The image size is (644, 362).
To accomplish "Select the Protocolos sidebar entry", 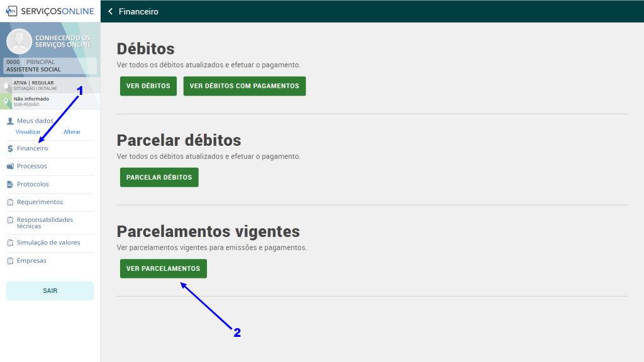I will pos(33,185).
